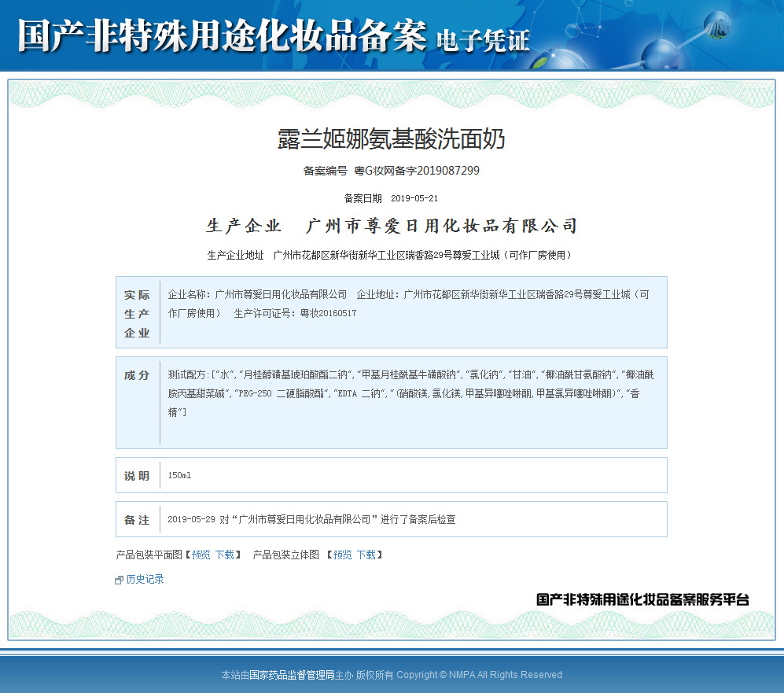Click the 成分 row label
The width and height of the screenshot is (784, 693).
(137, 375)
